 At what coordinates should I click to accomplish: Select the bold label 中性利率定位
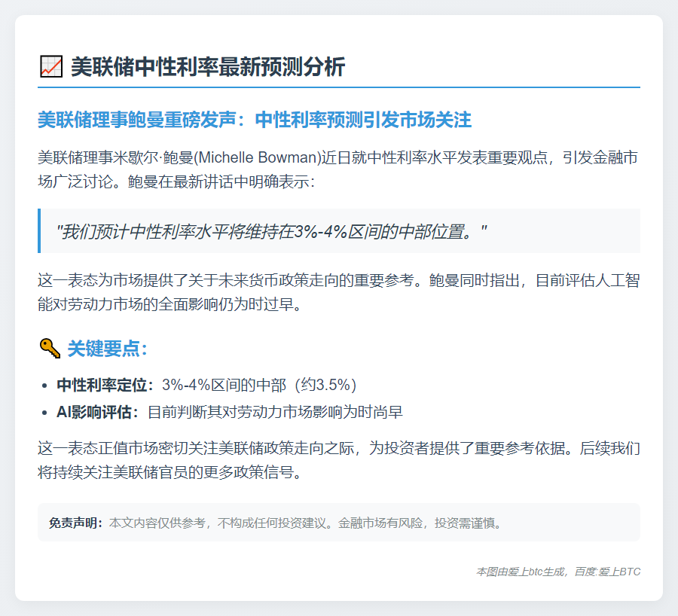point(105,386)
